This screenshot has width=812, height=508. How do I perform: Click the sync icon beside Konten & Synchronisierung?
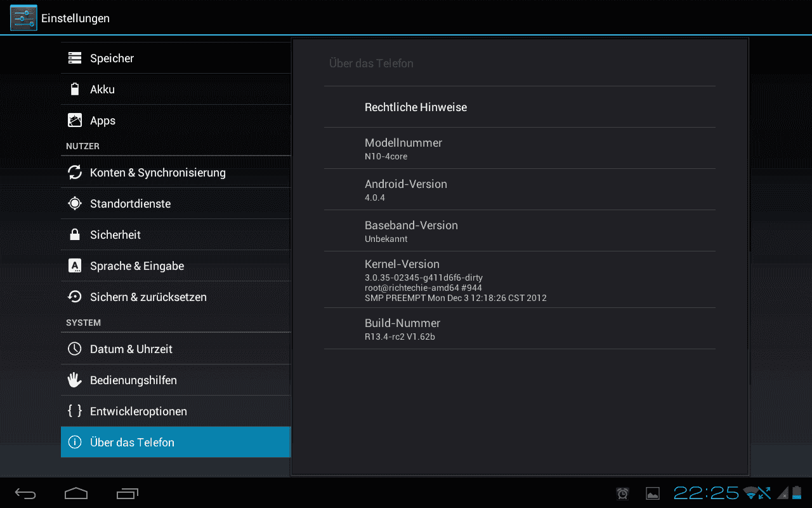coord(75,173)
